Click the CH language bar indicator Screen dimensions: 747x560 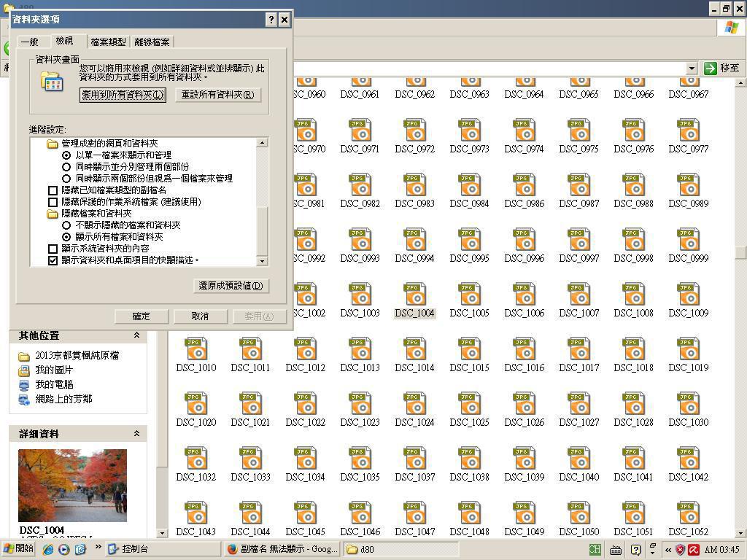click(x=595, y=550)
